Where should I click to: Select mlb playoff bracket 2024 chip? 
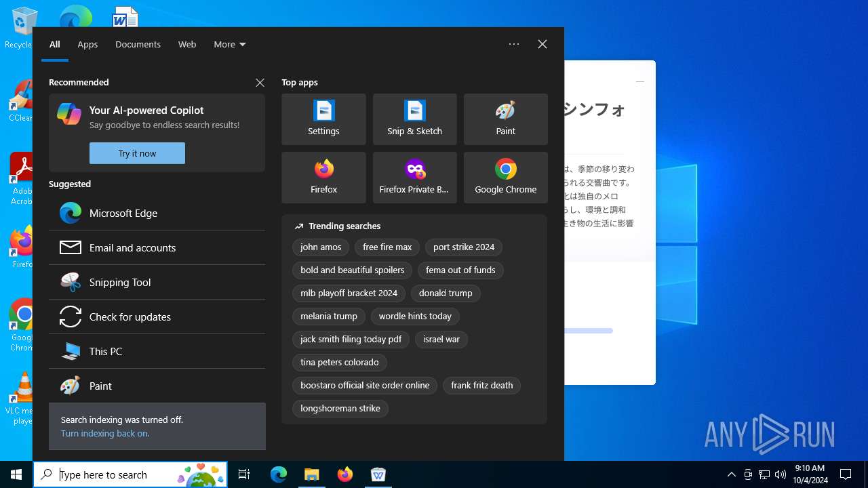[349, 293]
